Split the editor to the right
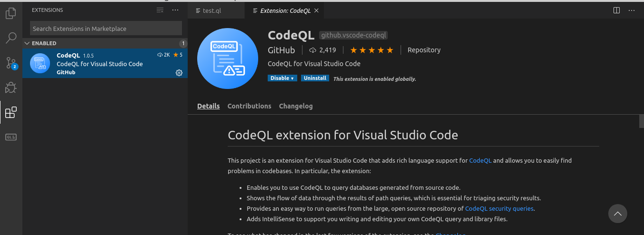644x235 pixels. tap(616, 10)
